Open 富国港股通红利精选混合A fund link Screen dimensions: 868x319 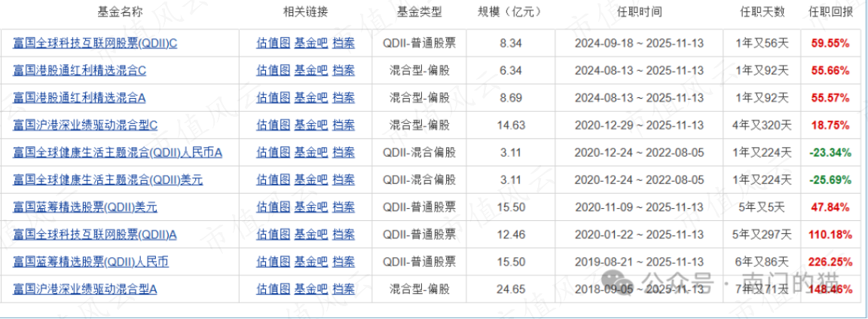point(79,98)
